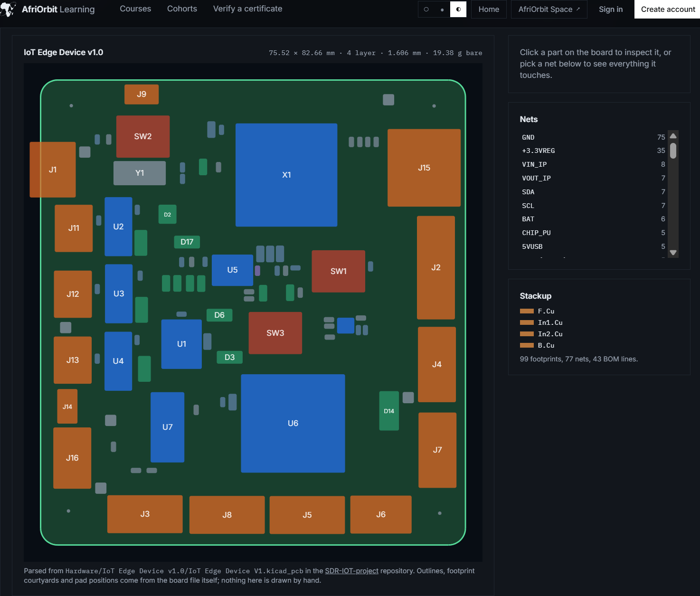The width and height of the screenshot is (700, 596).
Task: Select the BAT net
Action: coord(593,219)
